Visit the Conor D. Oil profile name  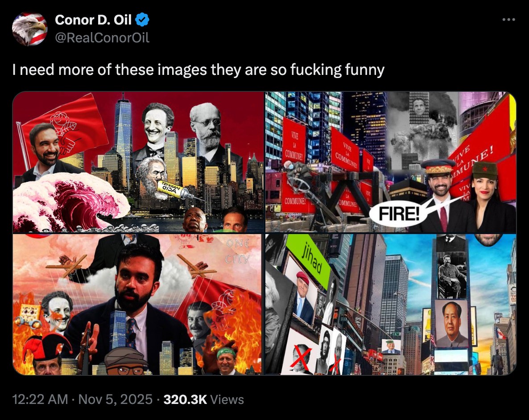pyautogui.click(x=93, y=20)
